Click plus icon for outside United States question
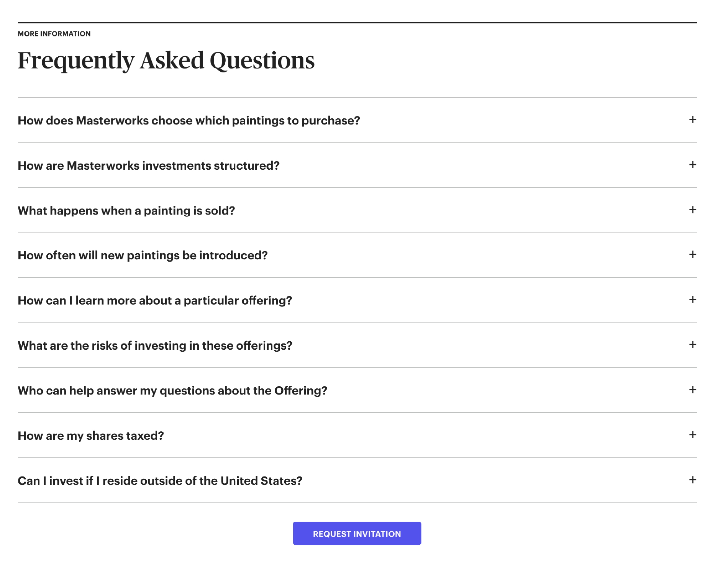Screen dimensions: 728x570 pyautogui.click(x=692, y=480)
